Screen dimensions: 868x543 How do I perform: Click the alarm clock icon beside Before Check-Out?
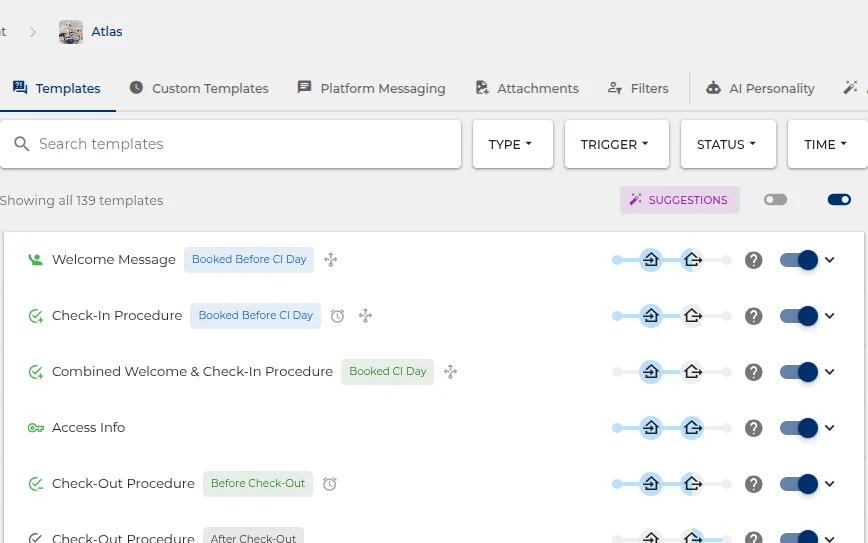[329, 484]
